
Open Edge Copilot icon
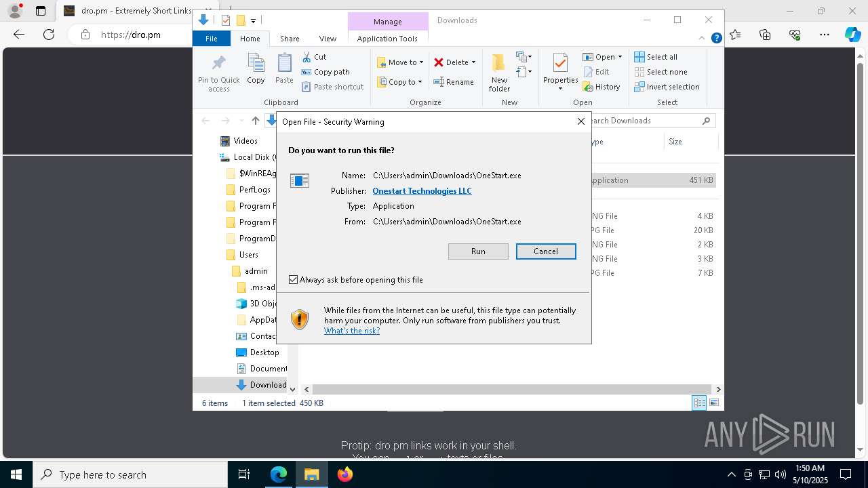(852, 35)
